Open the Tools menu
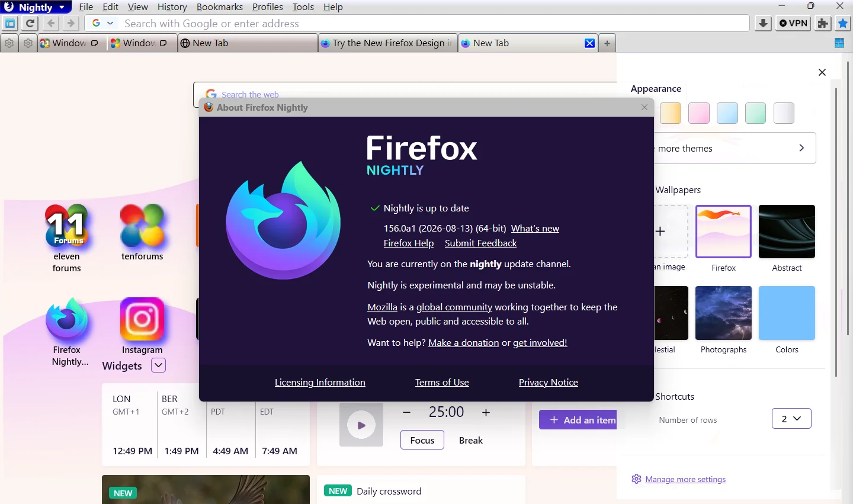This screenshot has height=504, width=853. coord(303,7)
